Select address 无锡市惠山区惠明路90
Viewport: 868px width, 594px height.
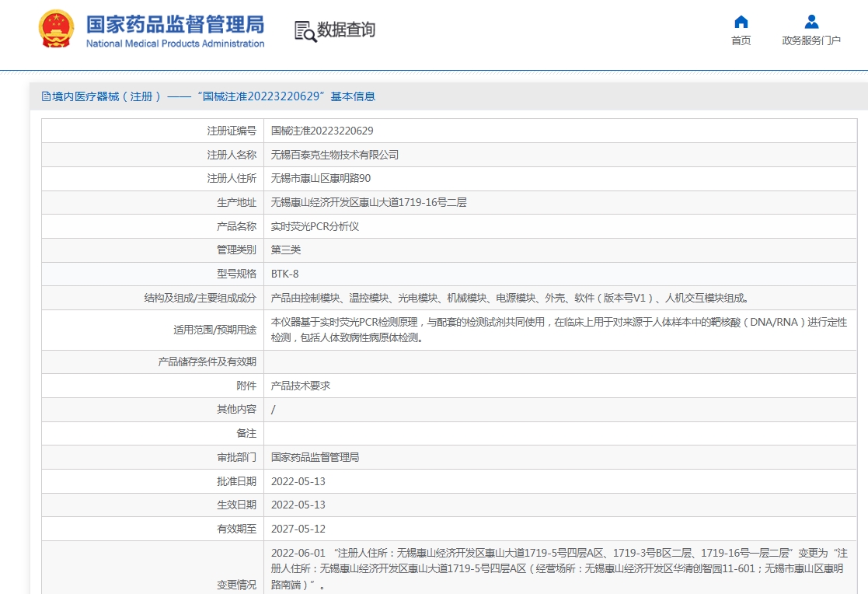(x=320, y=178)
